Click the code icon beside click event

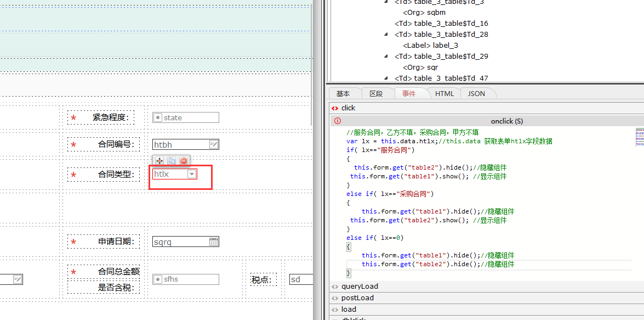[x=335, y=108]
